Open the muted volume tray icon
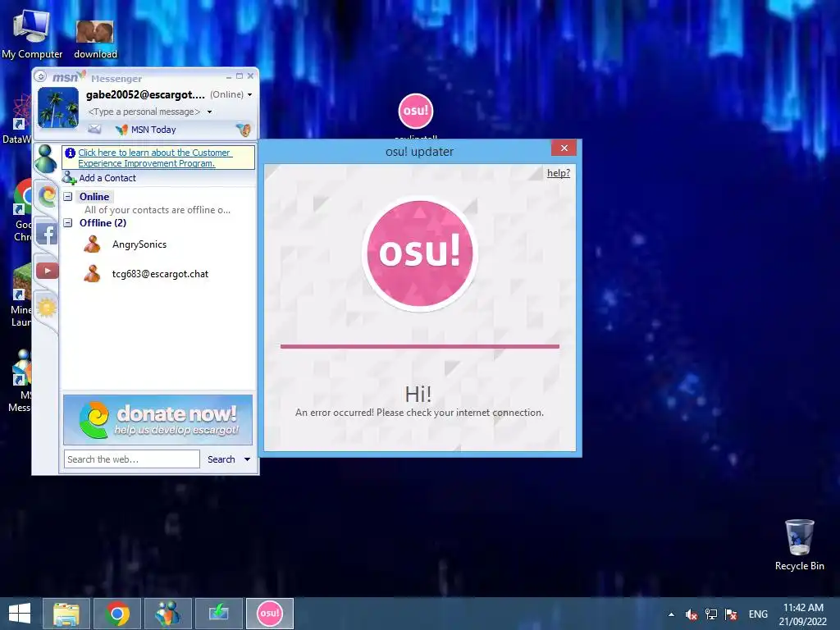Viewport: 840px width, 630px height. click(691, 614)
